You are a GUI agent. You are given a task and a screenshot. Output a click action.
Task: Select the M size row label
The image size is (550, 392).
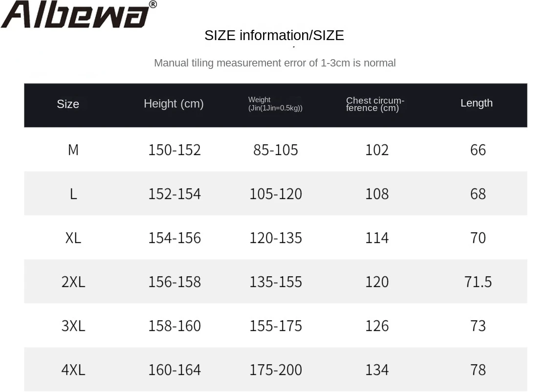pos(73,150)
